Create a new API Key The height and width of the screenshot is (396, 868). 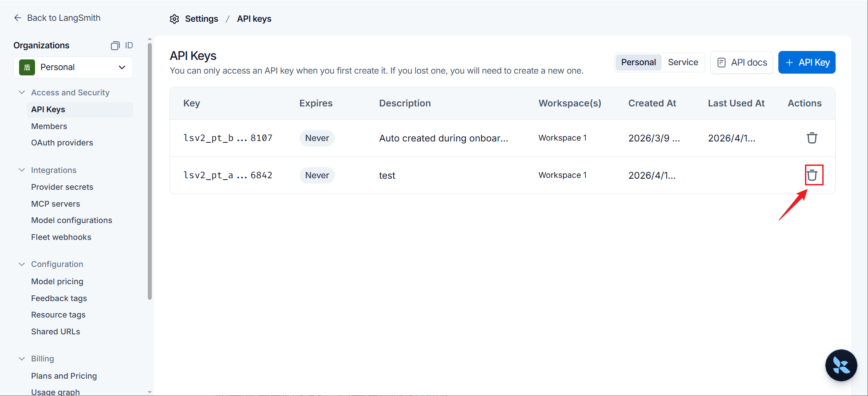(807, 63)
